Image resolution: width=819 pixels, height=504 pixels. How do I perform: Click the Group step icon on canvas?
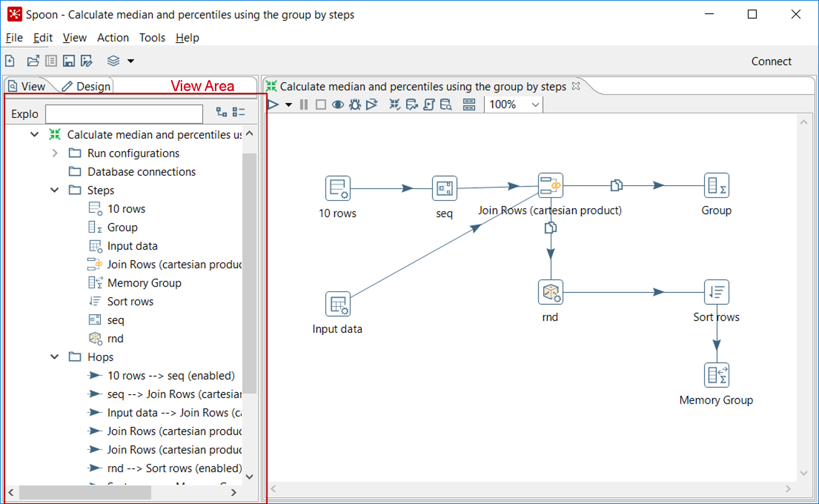click(x=717, y=185)
